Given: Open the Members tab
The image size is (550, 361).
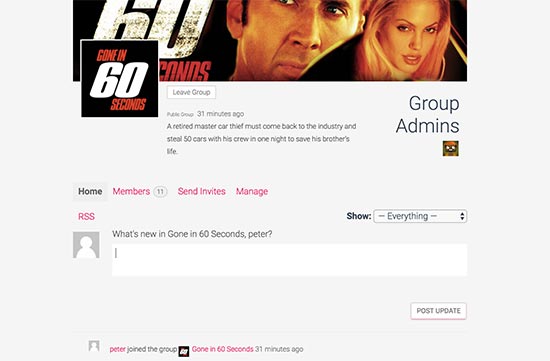Looking at the screenshot, I should coord(131,192).
